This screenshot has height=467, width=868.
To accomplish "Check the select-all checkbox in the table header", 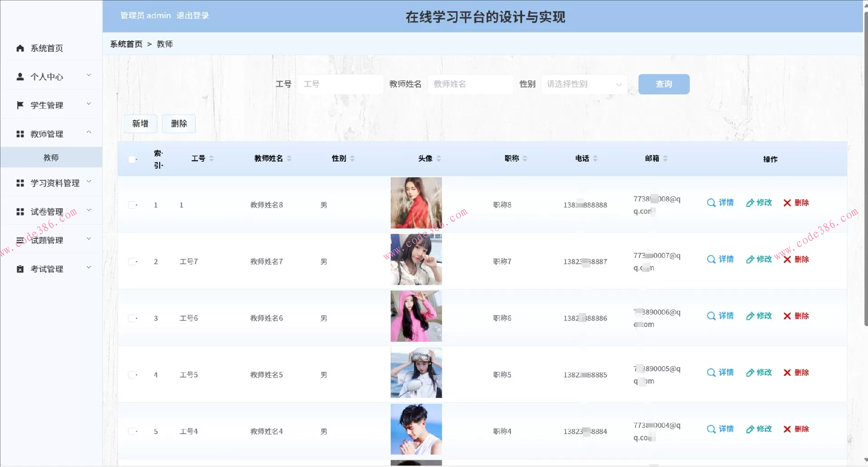I will [132, 159].
